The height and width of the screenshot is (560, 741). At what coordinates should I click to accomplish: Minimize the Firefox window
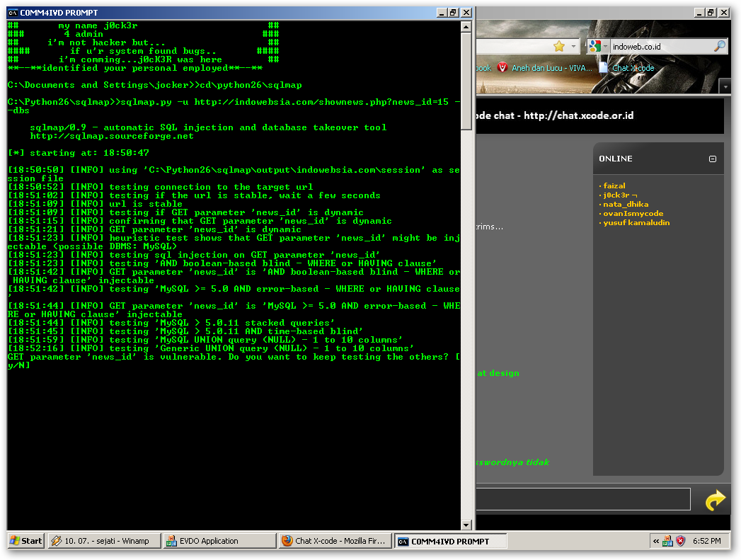699,13
